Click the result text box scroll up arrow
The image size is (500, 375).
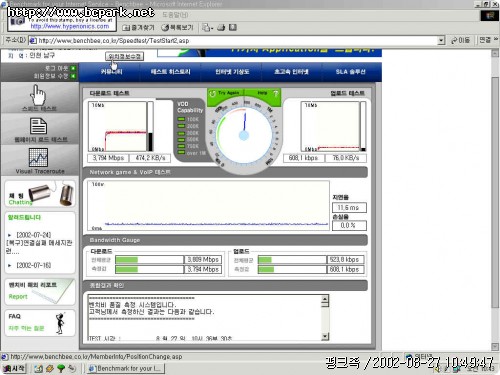coord(325,299)
